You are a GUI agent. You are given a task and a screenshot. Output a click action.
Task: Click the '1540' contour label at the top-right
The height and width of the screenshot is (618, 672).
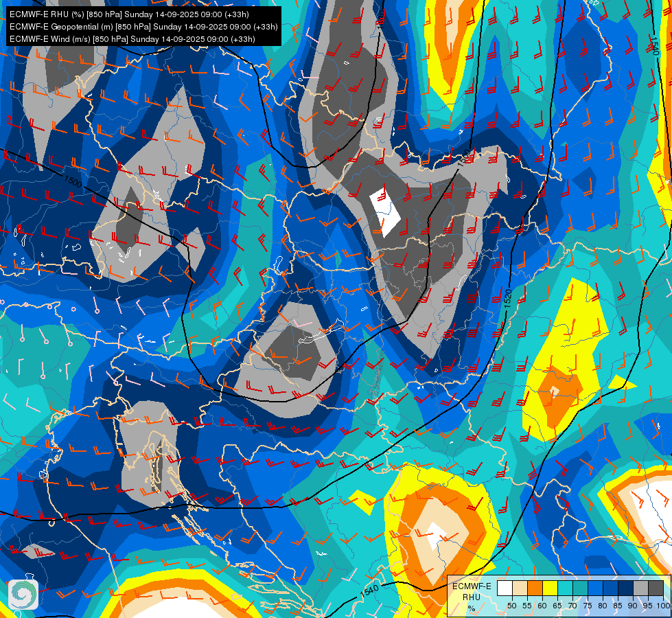654,45
